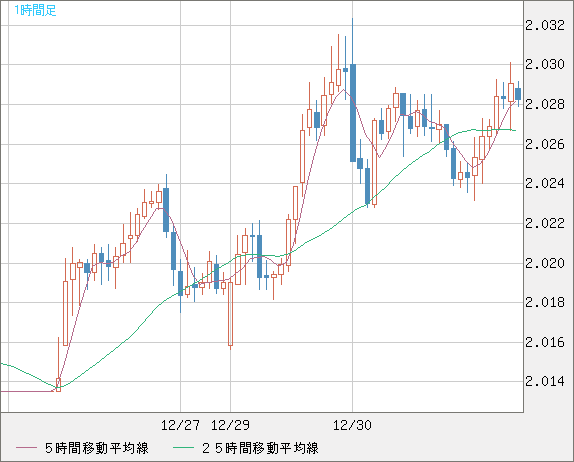Screen dimensions: 574x462
Task: Click the 12/29 date axis label
Action: pos(230,425)
